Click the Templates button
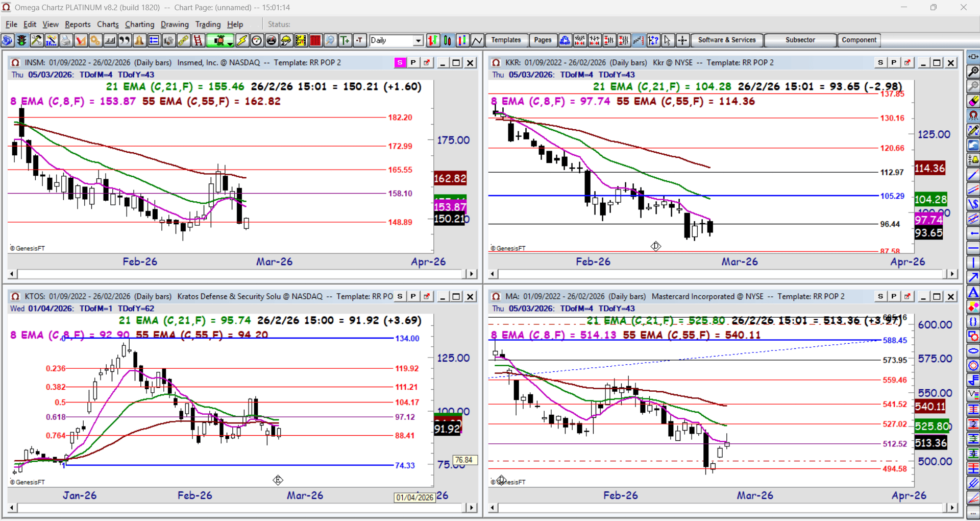 [506, 40]
